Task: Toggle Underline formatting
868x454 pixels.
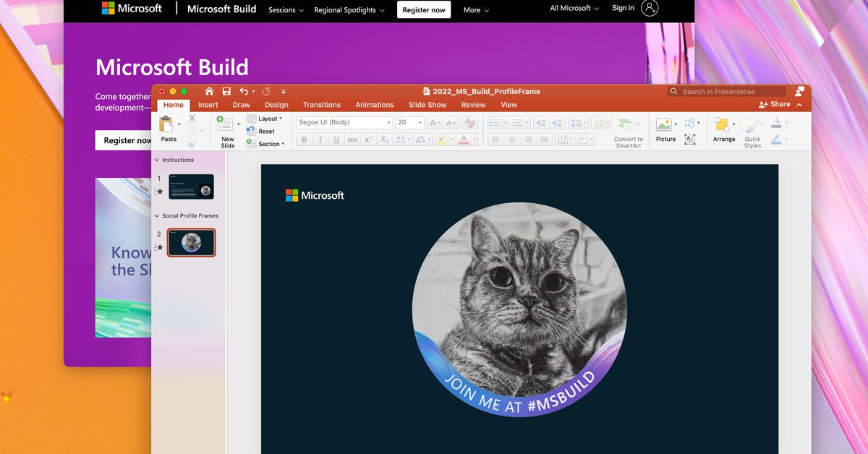Action: point(336,140)
